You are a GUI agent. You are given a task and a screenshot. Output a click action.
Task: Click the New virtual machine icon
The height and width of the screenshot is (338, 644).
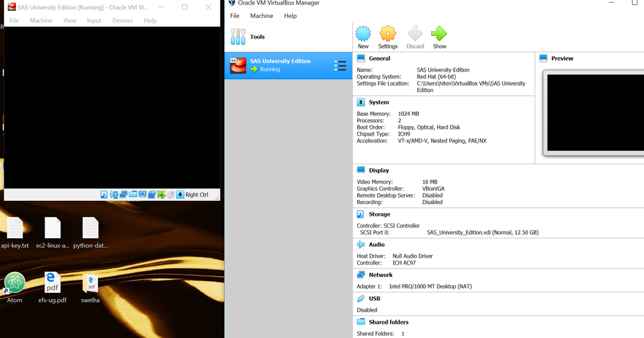[363, 33]
